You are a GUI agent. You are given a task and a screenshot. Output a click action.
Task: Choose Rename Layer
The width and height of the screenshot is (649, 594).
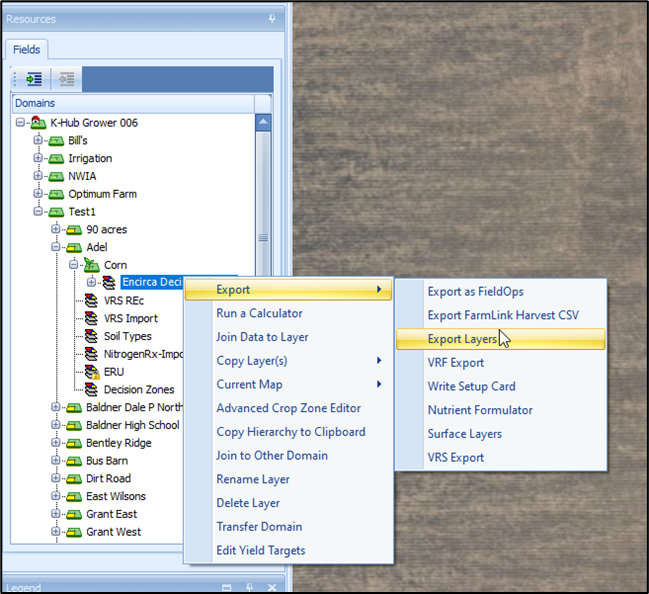(288, 479)
